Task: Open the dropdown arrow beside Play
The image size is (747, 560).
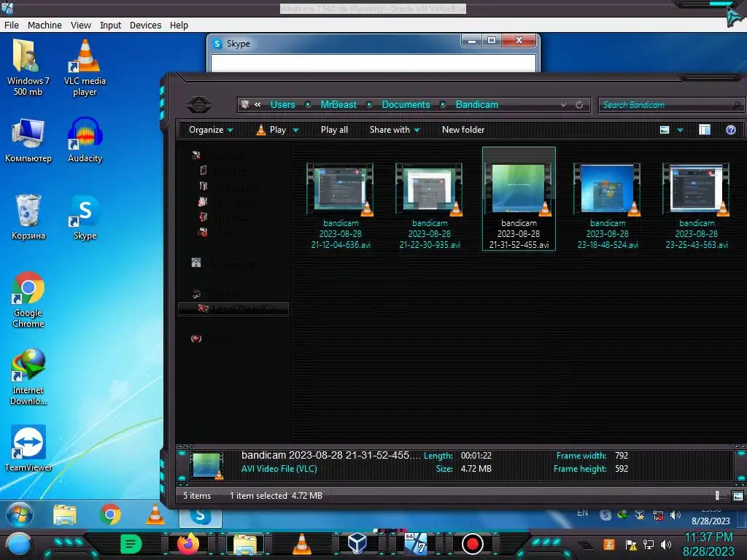Action: coord(295,130)
